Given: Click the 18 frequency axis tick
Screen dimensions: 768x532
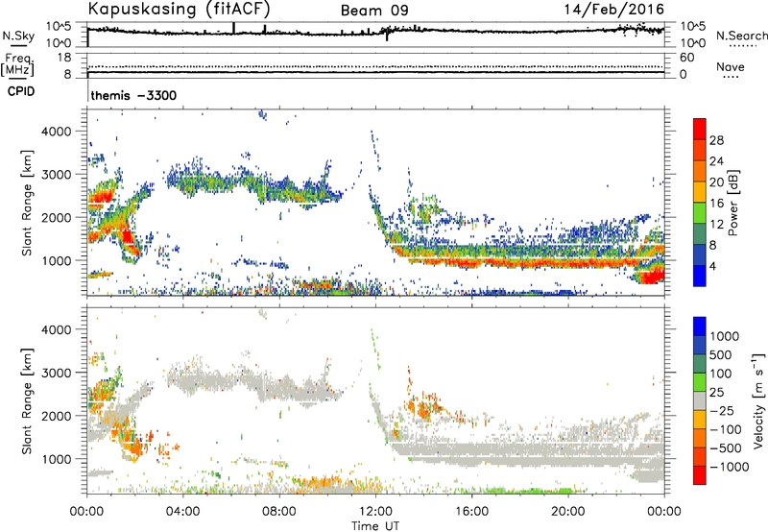Looking at the screenshot, I should pyautogui.click(x=64, y=58).
